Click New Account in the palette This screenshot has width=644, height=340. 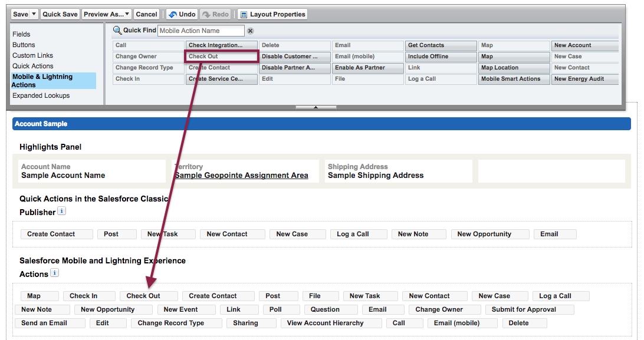(585, 45)
